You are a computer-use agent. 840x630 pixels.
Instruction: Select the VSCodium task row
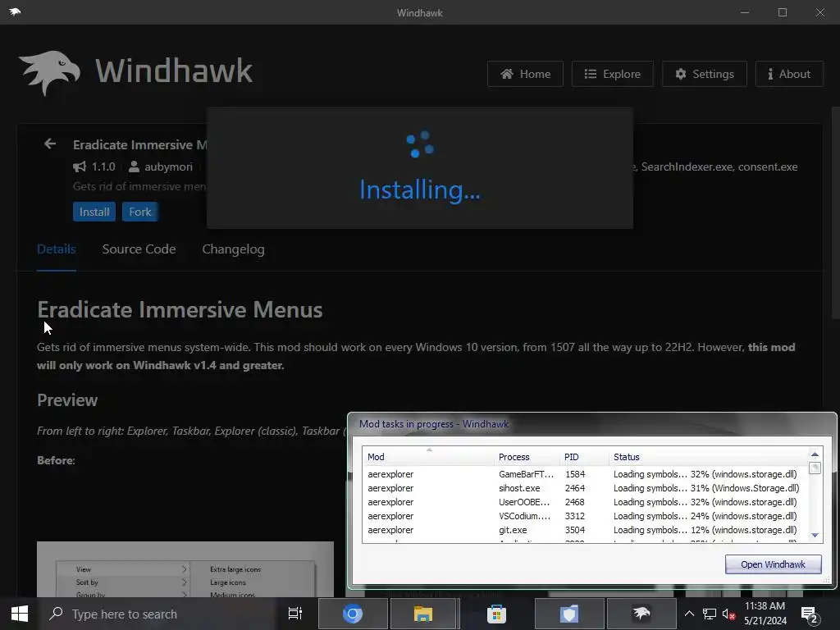point(584,516)
